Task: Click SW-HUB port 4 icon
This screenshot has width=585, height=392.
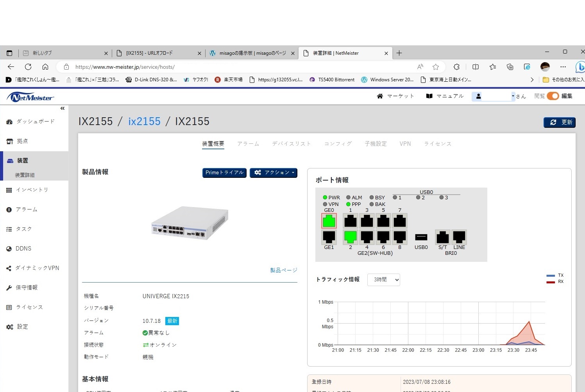Action: (x=367, y=237)
